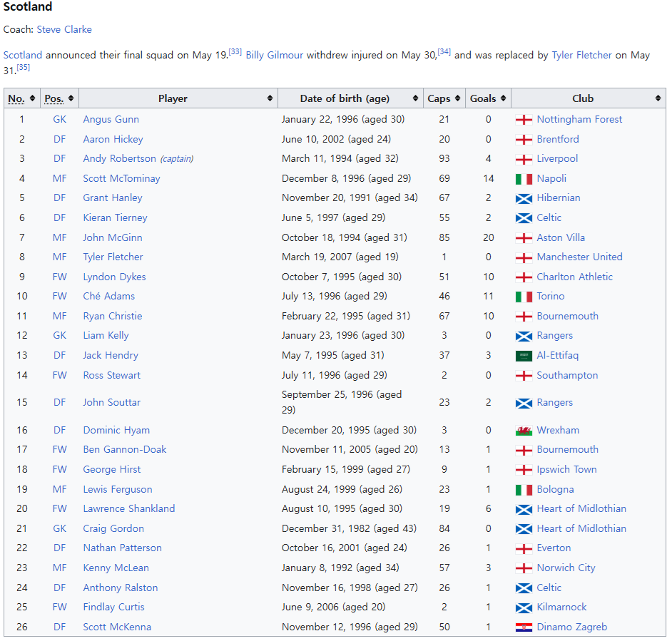Image resolution: width=672 pixels, height=641 pixels.
Task: Open citation reference 35
Action: 23,67
